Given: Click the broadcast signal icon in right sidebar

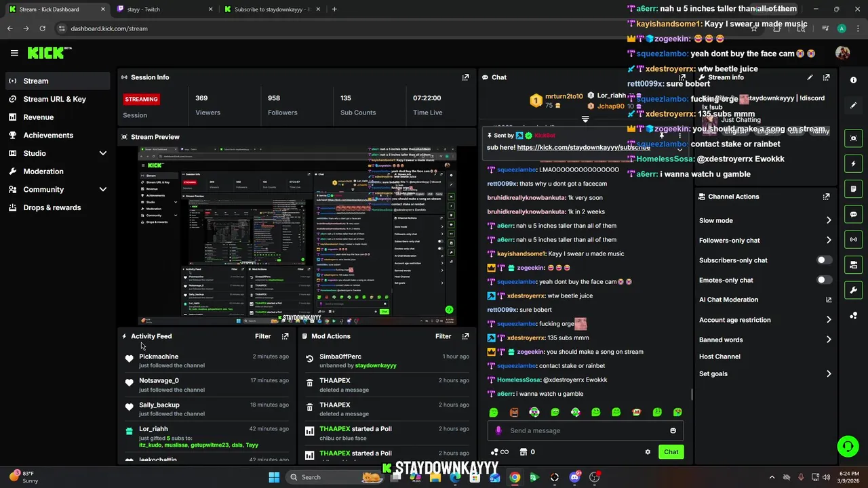Looking at the screenshot, I should [853, 239].
